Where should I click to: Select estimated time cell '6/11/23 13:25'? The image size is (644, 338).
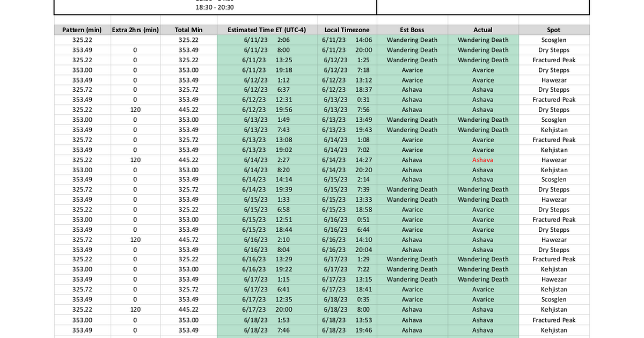(267, 60)
